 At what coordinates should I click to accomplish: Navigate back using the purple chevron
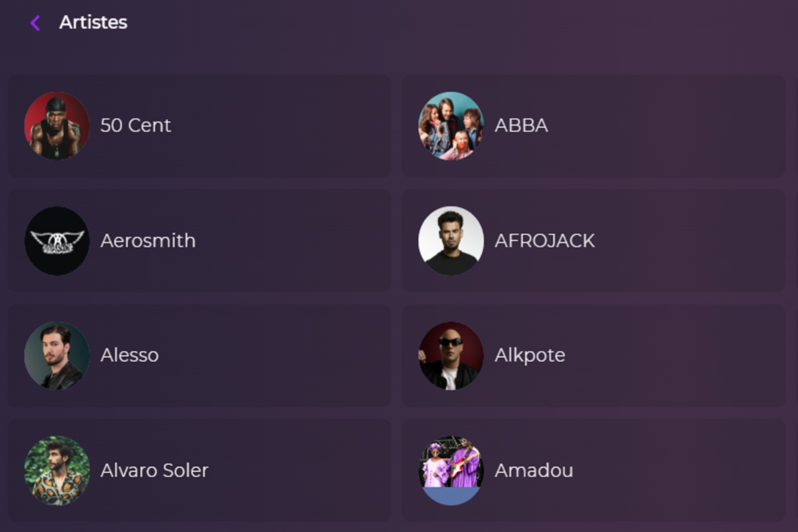point(35,22)
